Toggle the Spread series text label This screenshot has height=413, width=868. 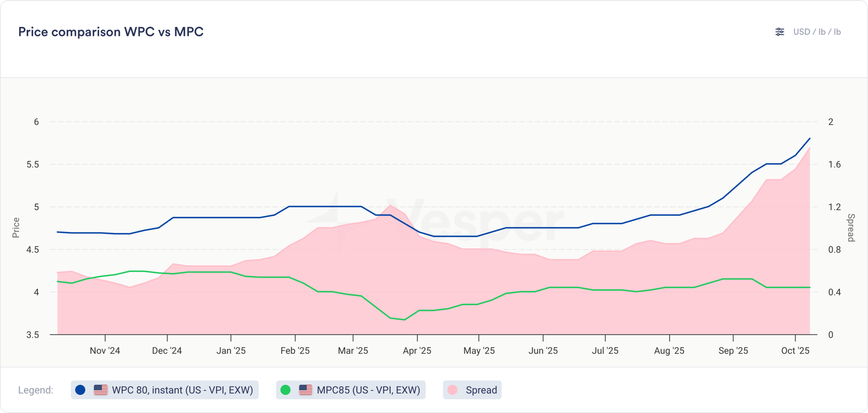pos(481,390)
